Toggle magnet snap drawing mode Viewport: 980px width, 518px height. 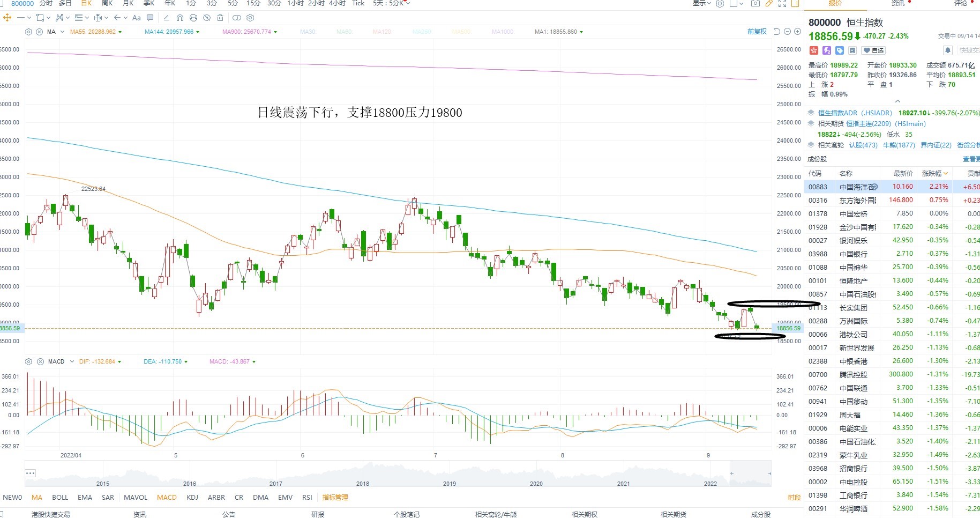click(x=180, y=18)
